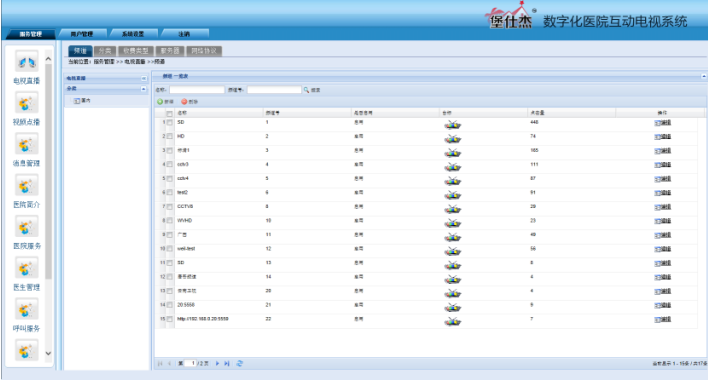This screenshot has width=708, height=380.
Task: Click edit link for channel number 22
Action: click(x=662, y=320)
